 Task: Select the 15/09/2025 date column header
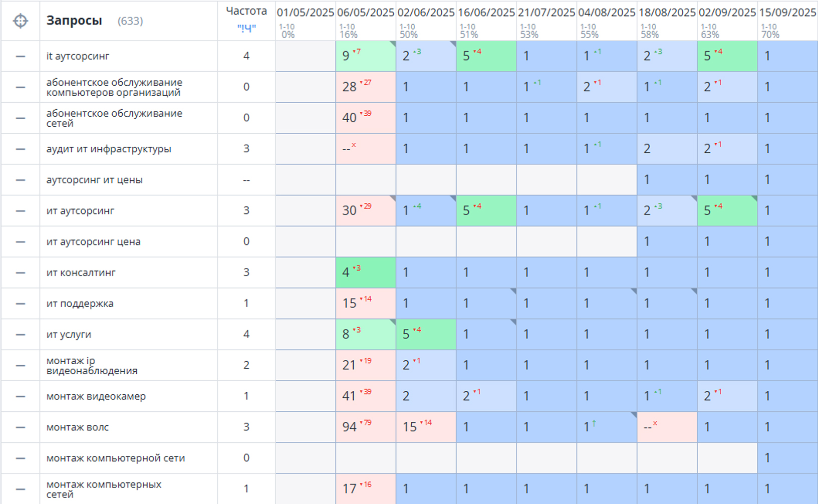click(787, 13)
